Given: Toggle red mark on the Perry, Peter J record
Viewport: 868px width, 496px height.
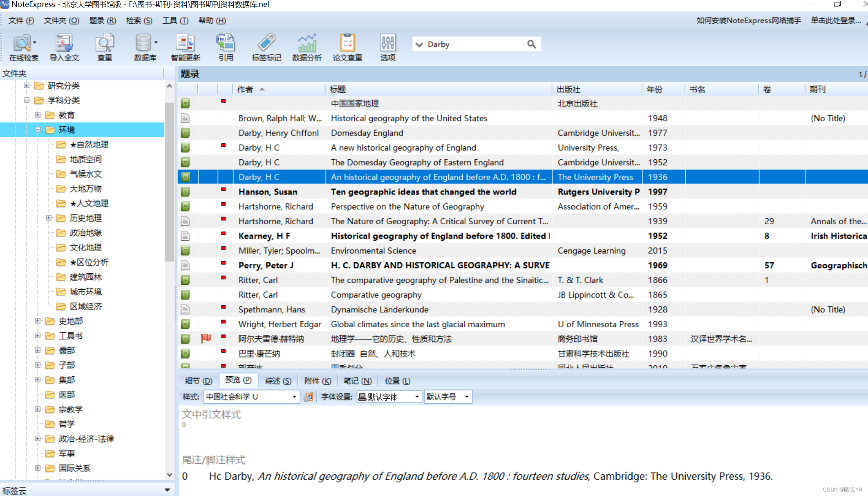Looking at the screenshot, I should click(224, 263).
